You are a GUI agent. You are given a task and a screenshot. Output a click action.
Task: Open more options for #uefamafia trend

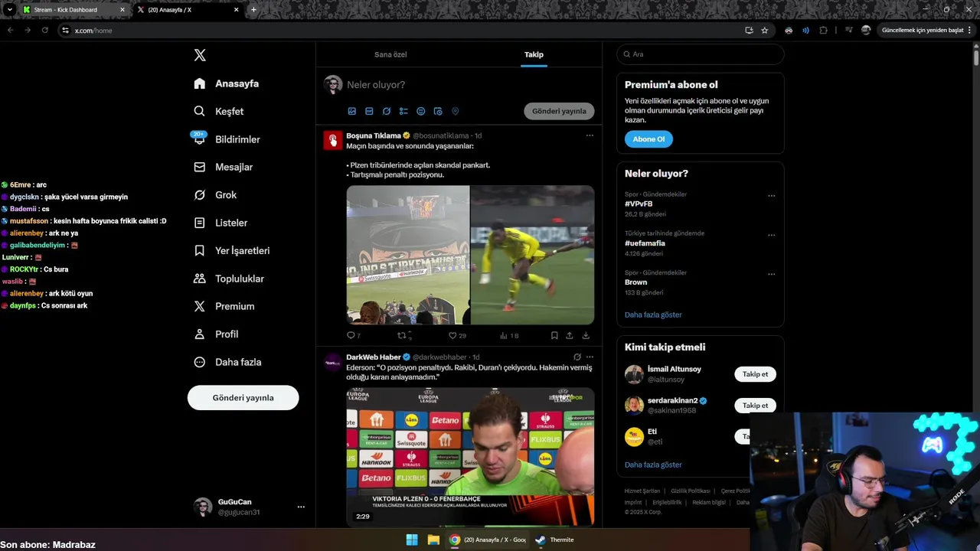(x=771, y=235)
